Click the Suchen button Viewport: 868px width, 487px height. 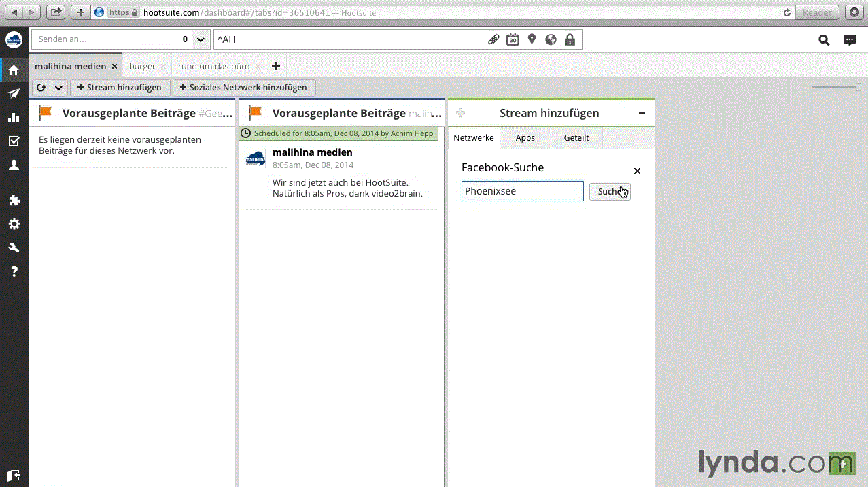click(610, 191)
